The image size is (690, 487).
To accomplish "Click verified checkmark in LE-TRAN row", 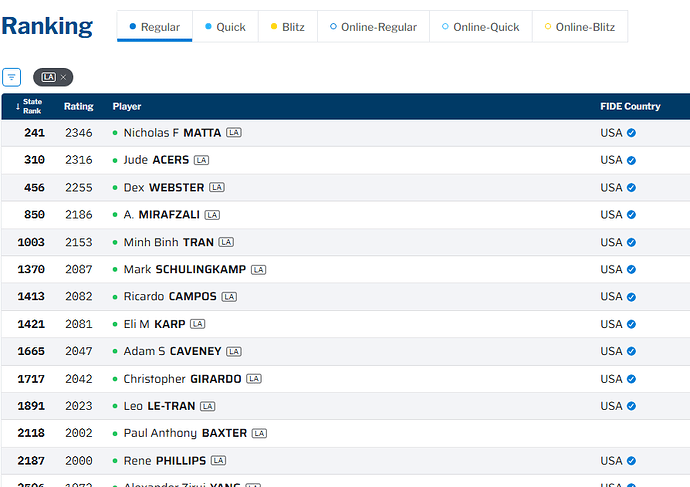I will tap(631, 406).
